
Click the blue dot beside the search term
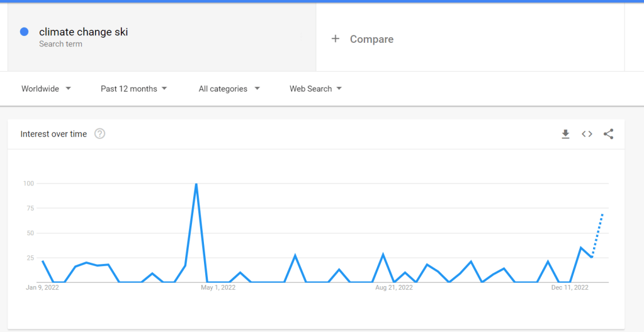(x=25, y=32)
